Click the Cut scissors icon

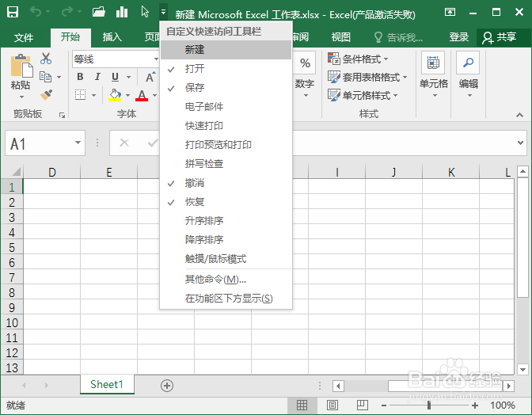click(x=46, y=59)
